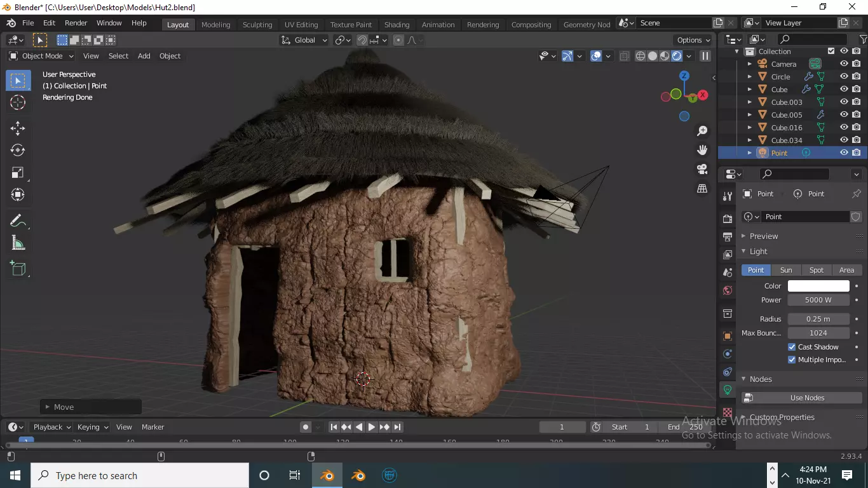Choose the Measure tool

[18, 243]
